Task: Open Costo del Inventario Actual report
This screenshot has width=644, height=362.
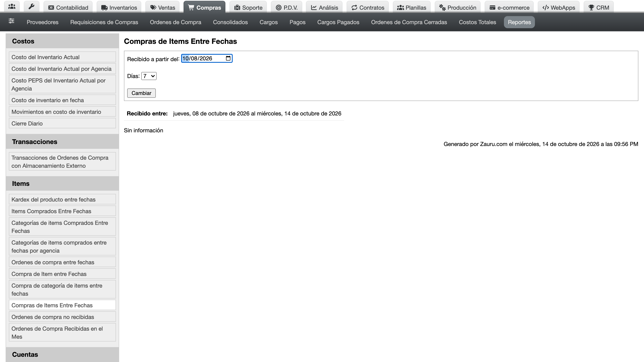Action: (62, 57)
